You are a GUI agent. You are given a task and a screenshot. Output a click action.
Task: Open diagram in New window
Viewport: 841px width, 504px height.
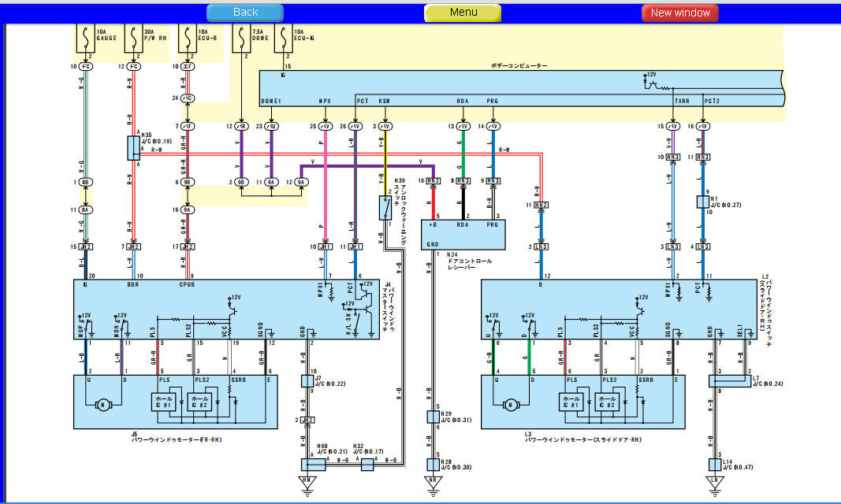680,13
